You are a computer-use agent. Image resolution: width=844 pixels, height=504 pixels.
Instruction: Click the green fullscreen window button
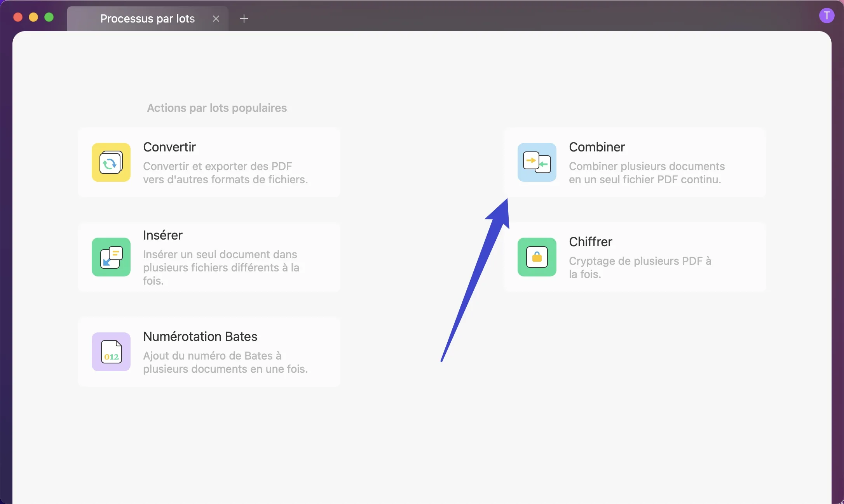click(49, 17)
